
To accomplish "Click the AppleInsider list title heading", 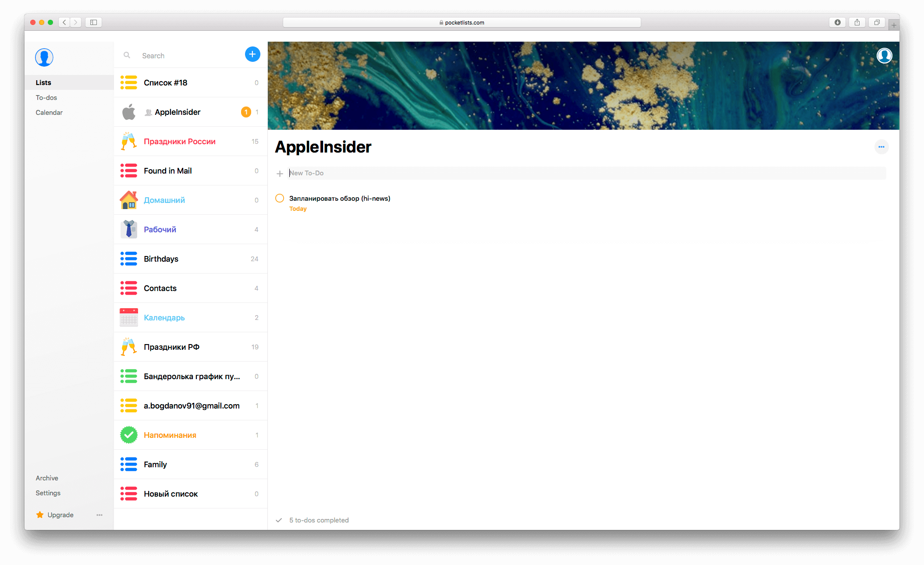I will [323, 147].
